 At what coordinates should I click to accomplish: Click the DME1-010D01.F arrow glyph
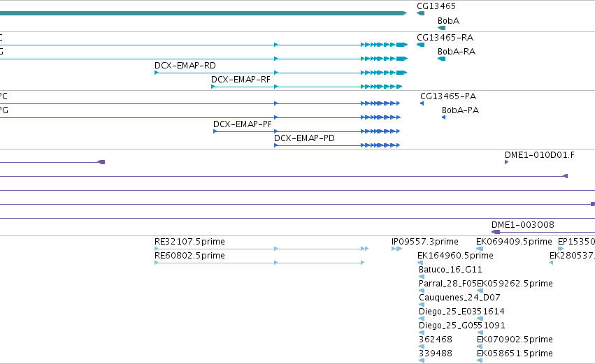[507, 162]
